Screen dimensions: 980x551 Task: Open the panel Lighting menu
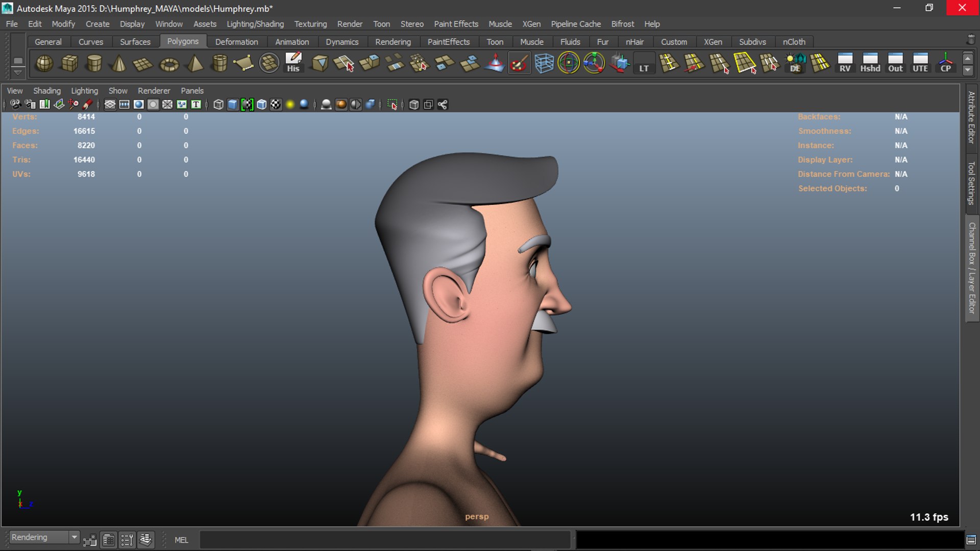84,90
